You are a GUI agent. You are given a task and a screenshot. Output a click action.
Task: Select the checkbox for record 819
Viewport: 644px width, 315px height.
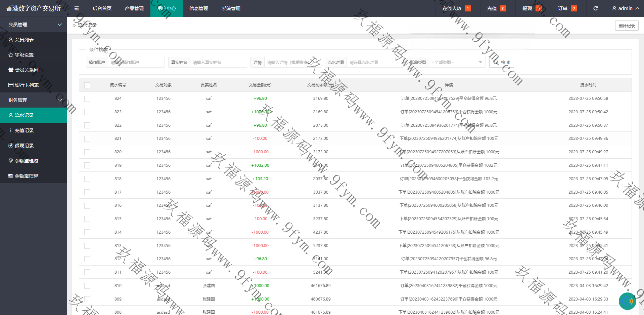pos(87,165)
